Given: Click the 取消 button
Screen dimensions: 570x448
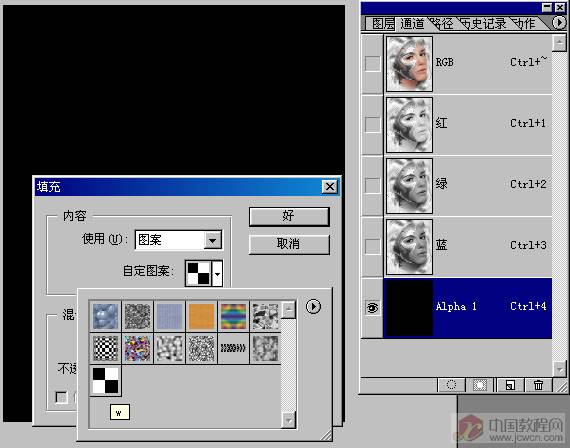Looking at the screenshot, I should [289, 244].
